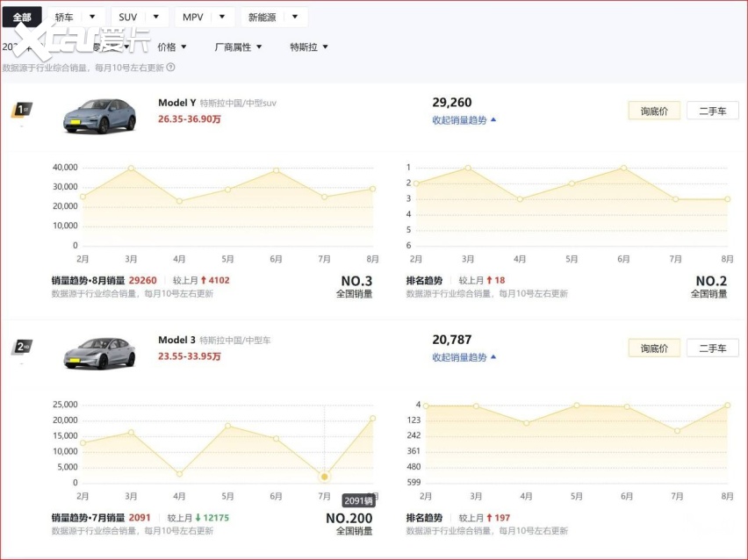Collapse Model Y sales trend (收起销量趋势)
Image resolution: width=748 pixels, height=560 pixels.
(x=464, y=120)
